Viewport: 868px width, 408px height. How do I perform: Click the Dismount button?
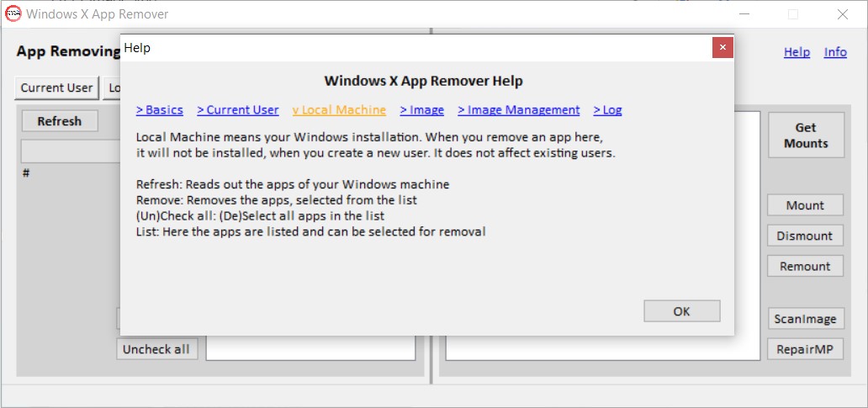(805, 236)
